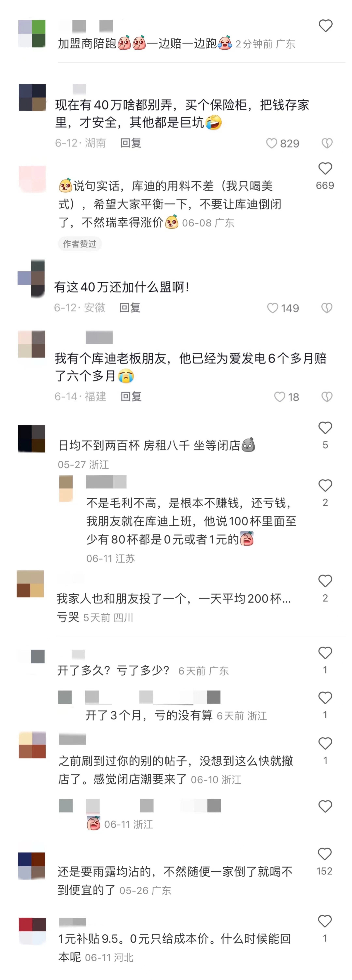Like the 福建 comment showing 18 likes
The image size is (352, 980).
coord(280,397)
